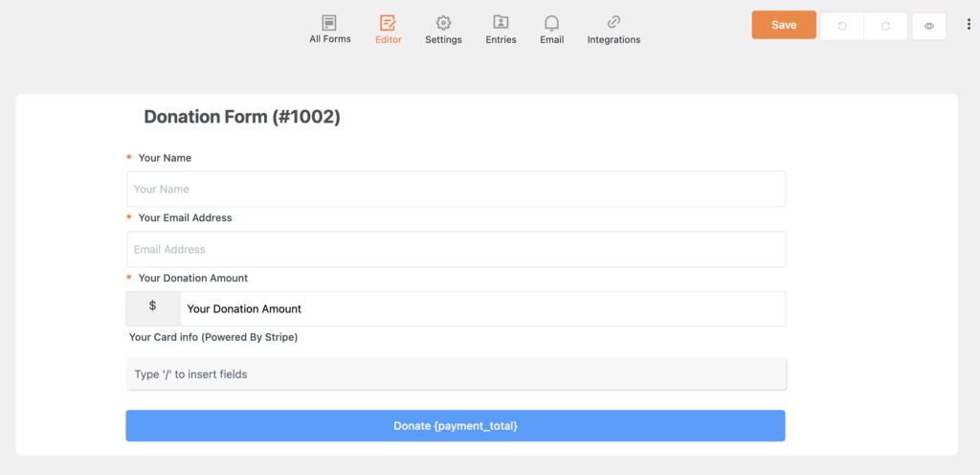Open the Integrations tab
This screenshot has width=980, height=475.
tap(613, 30)
